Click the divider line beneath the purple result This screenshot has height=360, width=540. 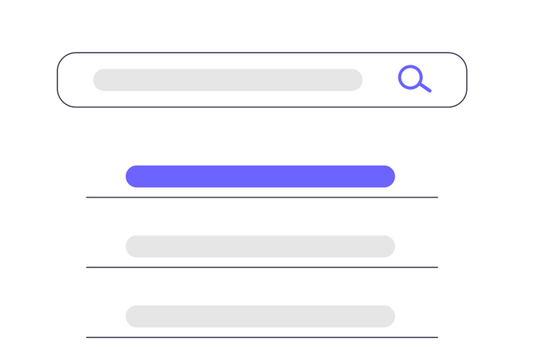(x=262, y=197)
